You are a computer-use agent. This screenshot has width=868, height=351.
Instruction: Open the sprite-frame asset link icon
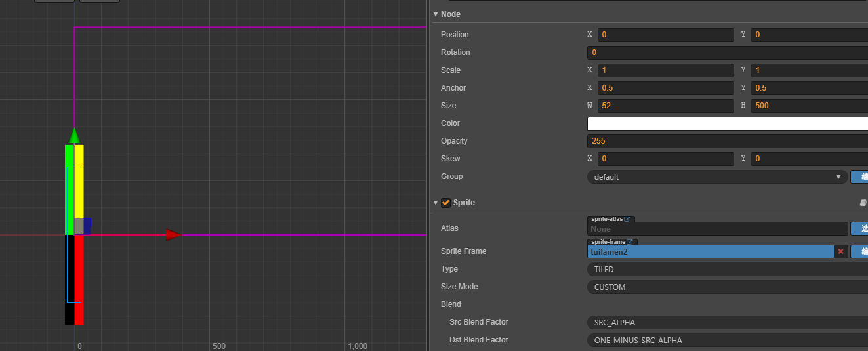[630, 242]
